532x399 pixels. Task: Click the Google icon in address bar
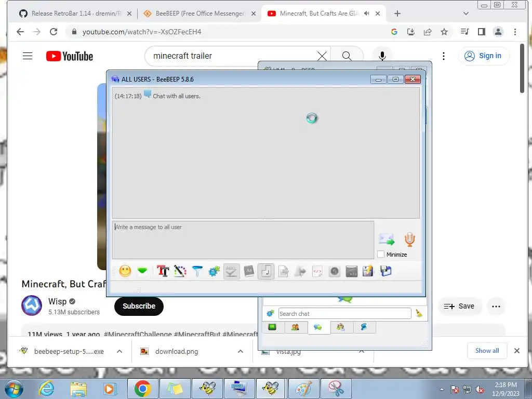click(394, 32)
